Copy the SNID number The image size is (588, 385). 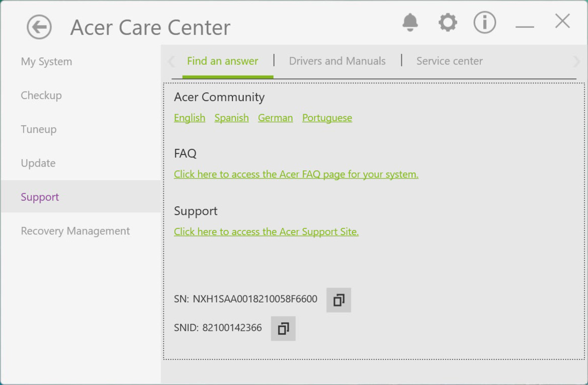point(283,328)
